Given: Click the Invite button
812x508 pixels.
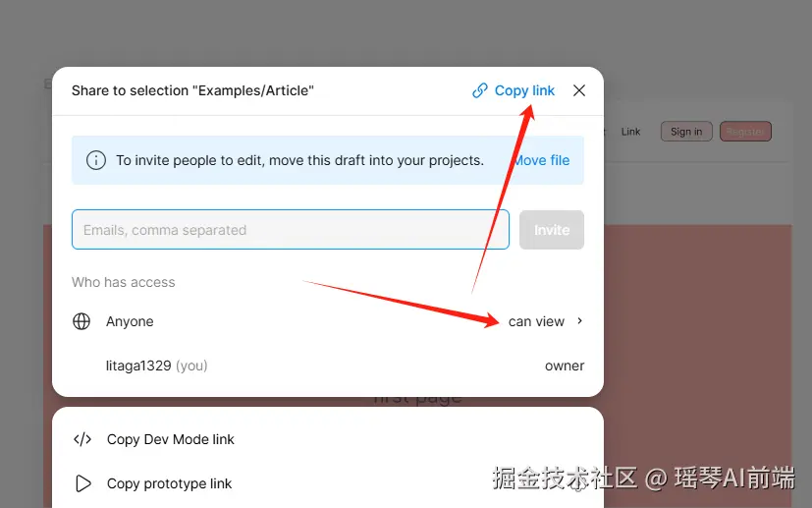Looking at the screenshot, I should 552,230.
